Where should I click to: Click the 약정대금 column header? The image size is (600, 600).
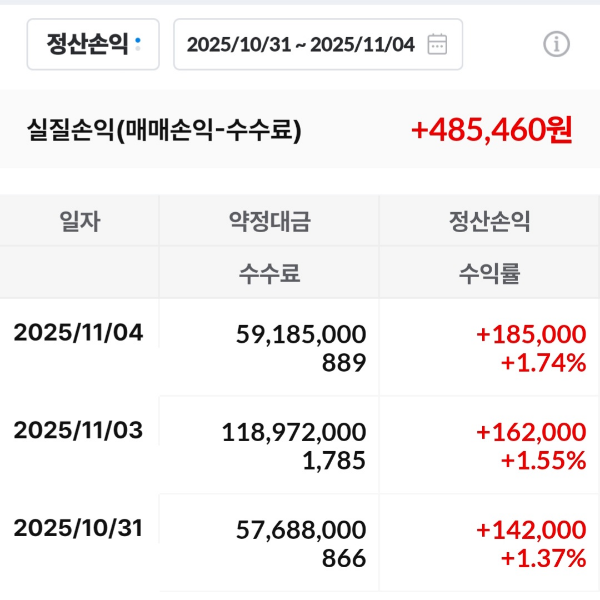click(270, 222)
